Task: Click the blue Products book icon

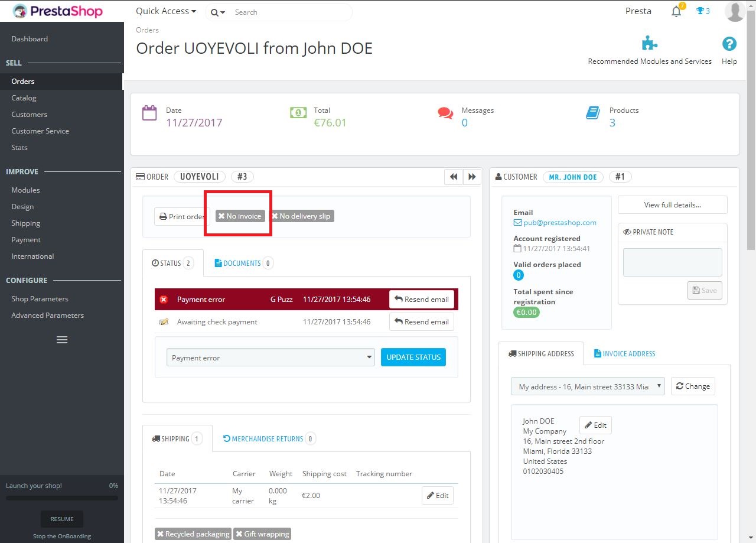Action: (593, 112)
